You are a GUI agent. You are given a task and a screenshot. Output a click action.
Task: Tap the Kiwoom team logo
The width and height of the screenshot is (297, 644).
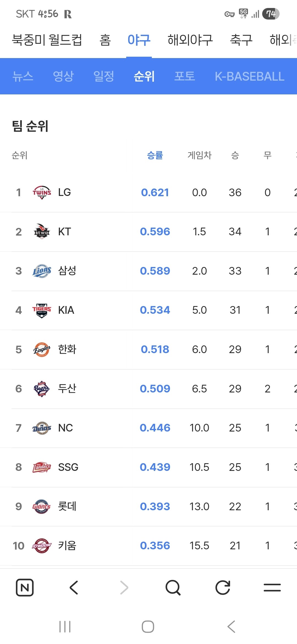[x=42, y=546]
